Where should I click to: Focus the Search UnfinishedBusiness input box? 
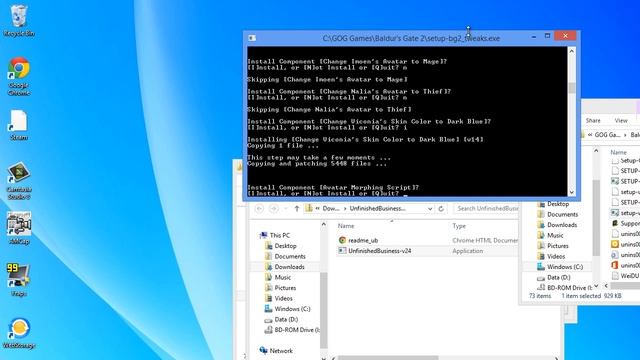486,209
